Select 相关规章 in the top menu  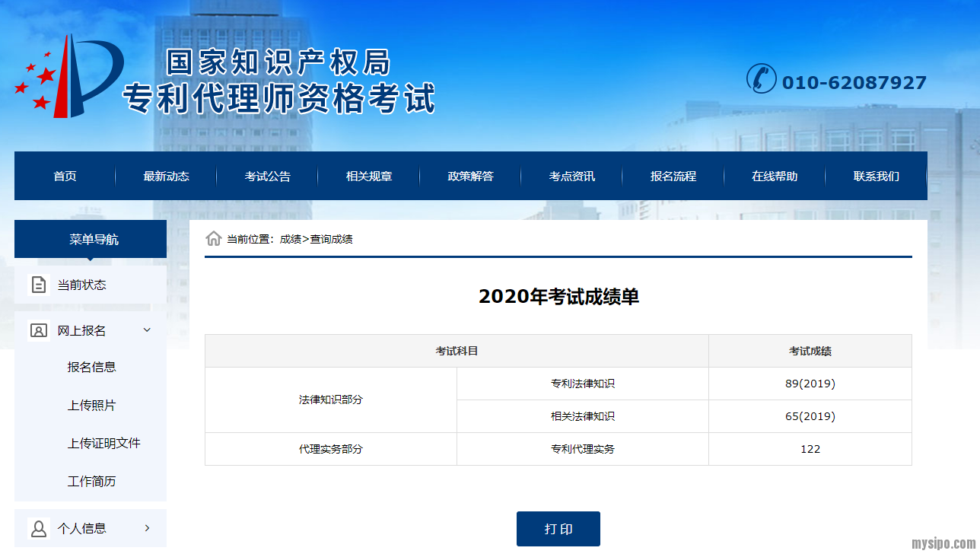pyautogui.click(x=369, y=177)
